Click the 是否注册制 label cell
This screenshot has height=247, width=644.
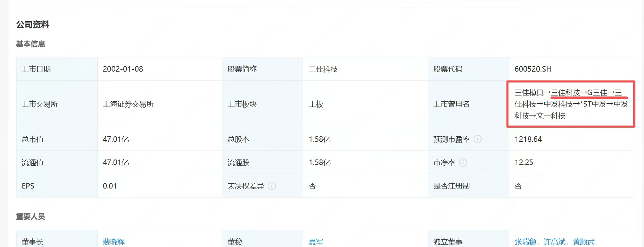tap(468, 186)
